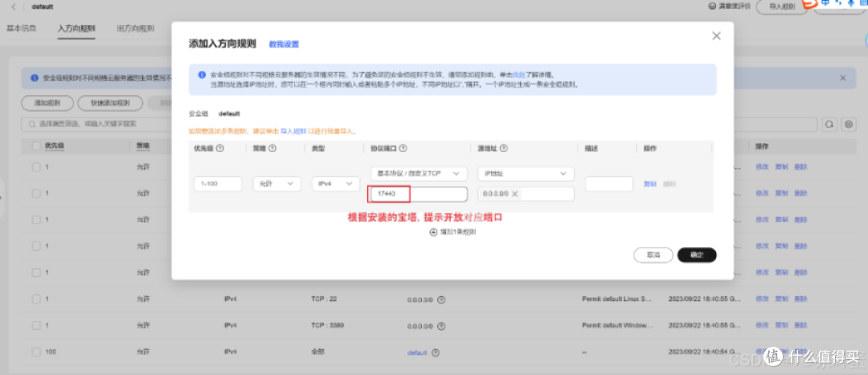
Task: Click the TCP : 3389 protocol cell
Action: coord(327,326)
